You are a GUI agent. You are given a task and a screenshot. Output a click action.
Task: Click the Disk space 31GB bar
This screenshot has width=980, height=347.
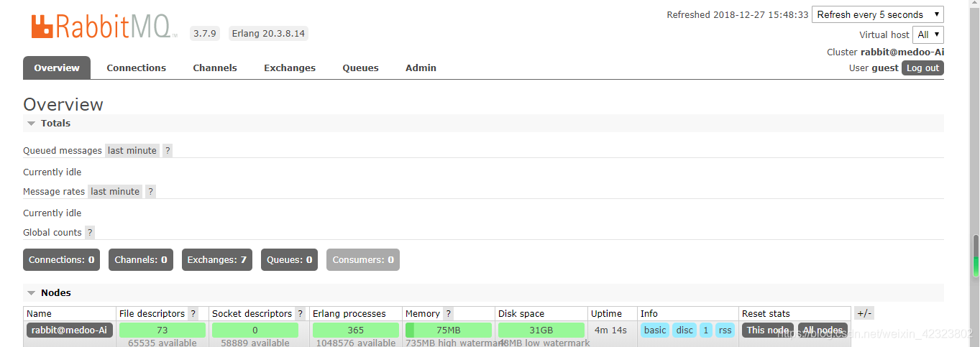(x=541, y=330)
